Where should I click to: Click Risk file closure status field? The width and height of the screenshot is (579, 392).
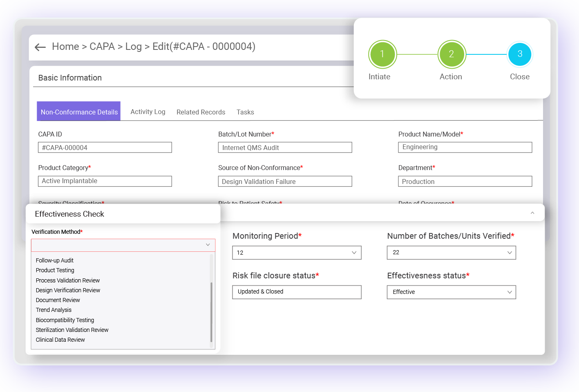pyautogui.click(x=297, y=292)
